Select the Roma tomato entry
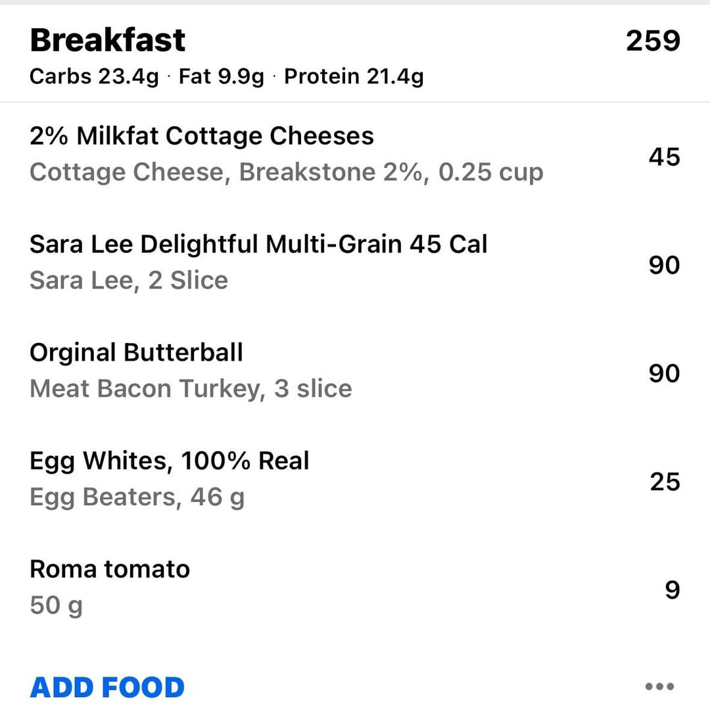710x728 pixels. point(355,589)
